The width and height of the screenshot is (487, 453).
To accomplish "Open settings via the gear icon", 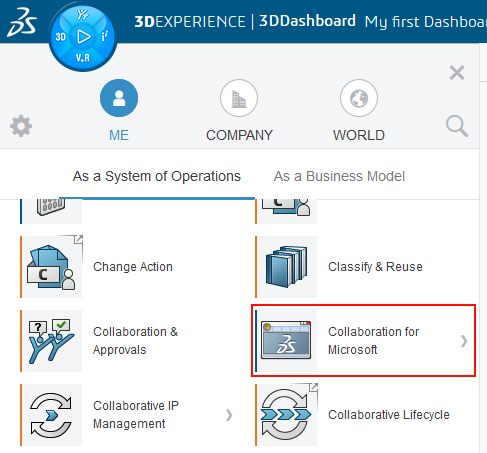I will [21, 126].
